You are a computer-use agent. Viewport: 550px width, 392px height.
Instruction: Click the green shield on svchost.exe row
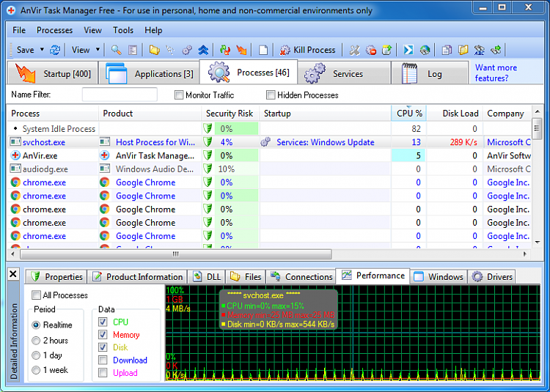click(x=208, y=142)
